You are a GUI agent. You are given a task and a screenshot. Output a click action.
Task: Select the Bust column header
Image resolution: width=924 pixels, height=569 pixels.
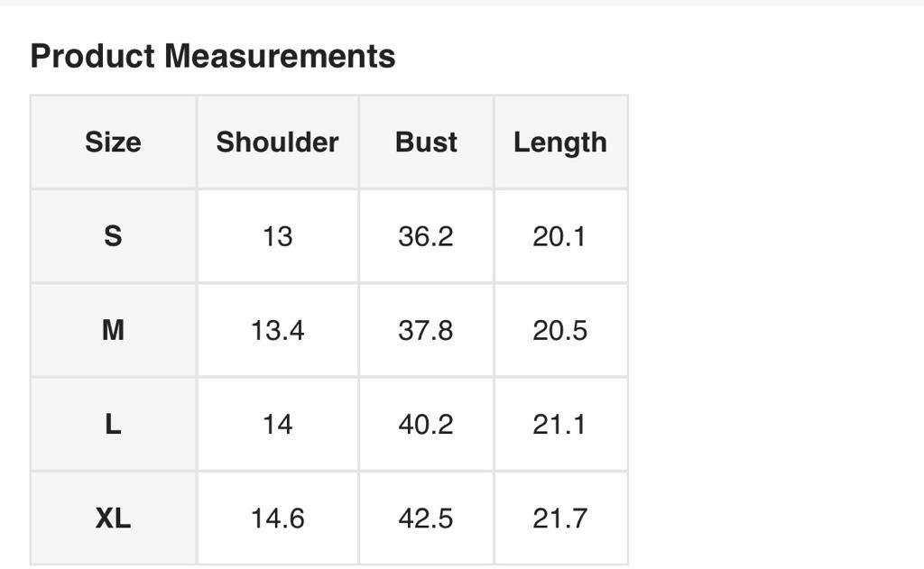pyautogui.click(x=426, y=142)
